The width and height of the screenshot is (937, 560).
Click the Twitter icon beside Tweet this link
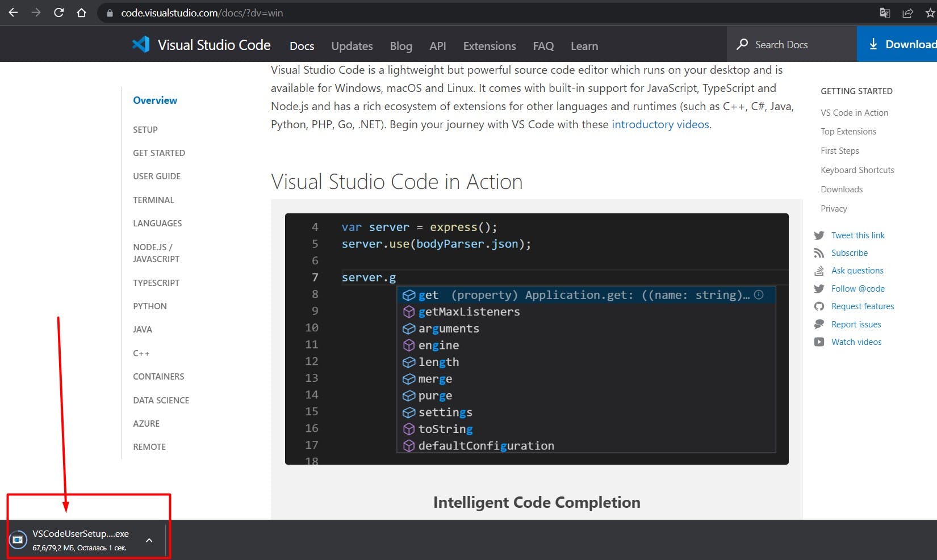pyautogui.click(x=819, y=235)
